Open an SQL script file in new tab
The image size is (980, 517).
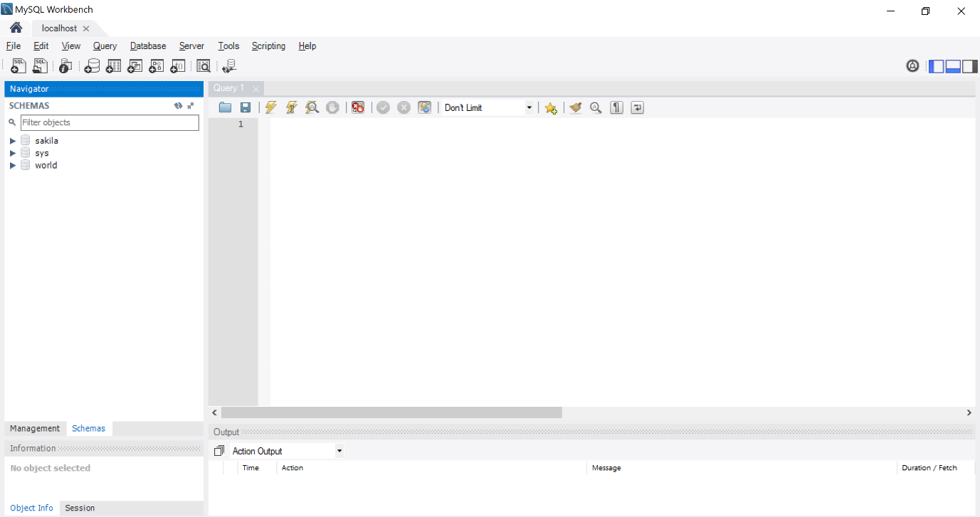[41, 66]
